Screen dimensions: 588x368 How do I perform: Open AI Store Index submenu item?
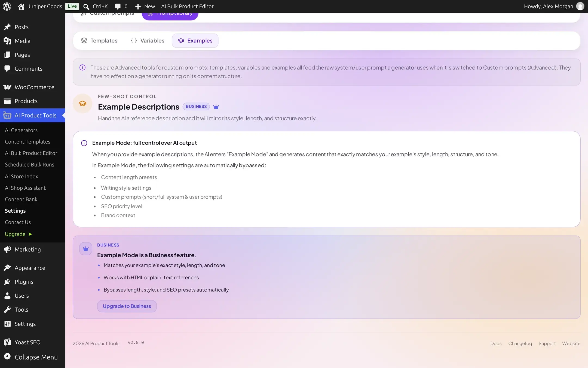click(x=22, y=176)
